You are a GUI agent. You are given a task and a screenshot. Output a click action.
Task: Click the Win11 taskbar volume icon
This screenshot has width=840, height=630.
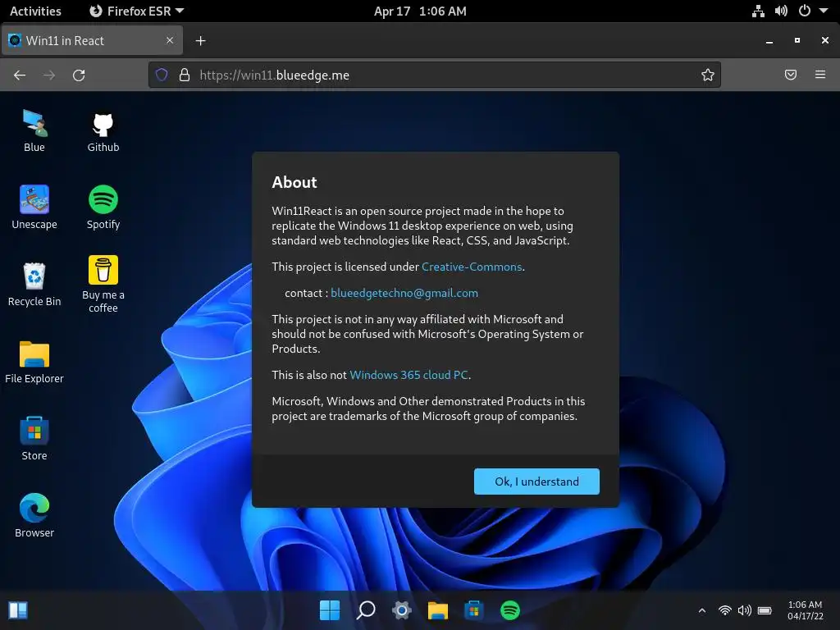pos(745,610)
